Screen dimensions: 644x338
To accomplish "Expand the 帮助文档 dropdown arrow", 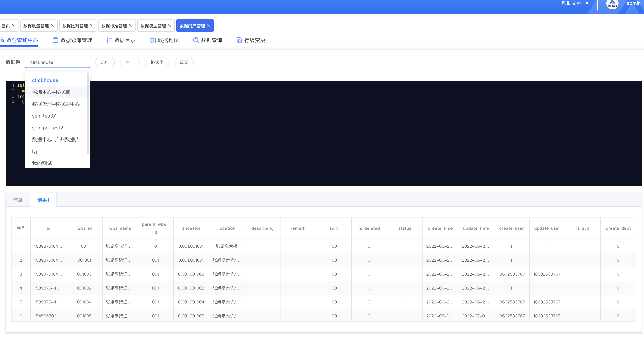I will coord(587,3).
